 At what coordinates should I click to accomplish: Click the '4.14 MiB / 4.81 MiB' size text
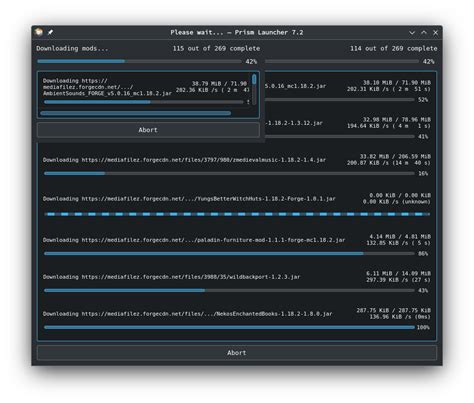400,236
